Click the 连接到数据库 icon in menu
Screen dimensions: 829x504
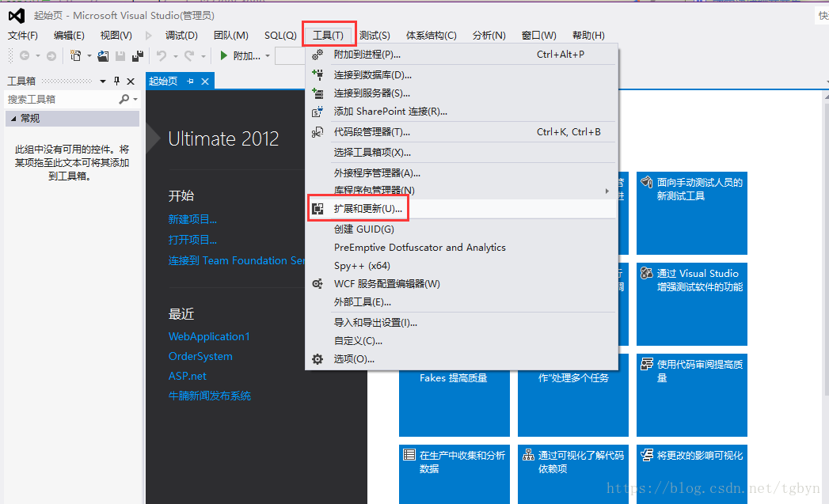tap(318, 75)
